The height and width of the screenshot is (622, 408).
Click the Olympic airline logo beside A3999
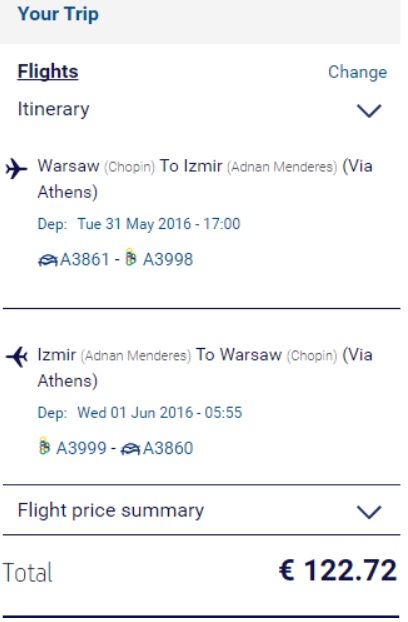(44, 445)
